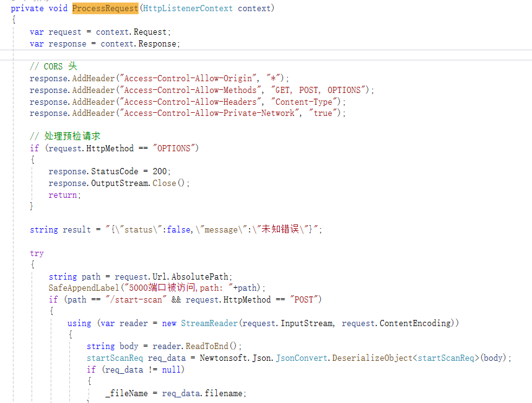Click the Close() call on OutputStream
The image size is (532, 403).
pos(168,183)
